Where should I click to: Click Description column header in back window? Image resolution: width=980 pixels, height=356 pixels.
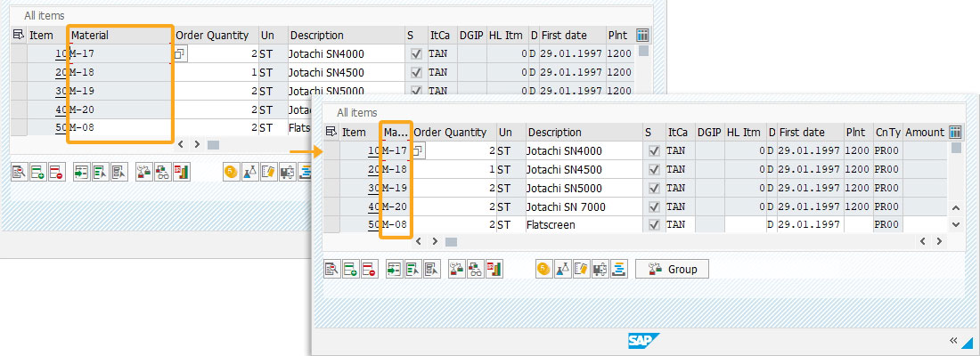tap(346, 35)
